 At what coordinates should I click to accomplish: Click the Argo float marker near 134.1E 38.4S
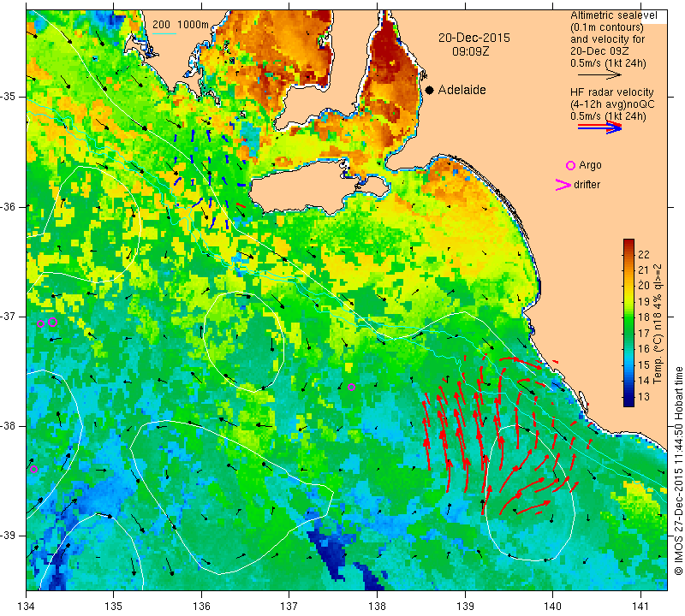coord(33,470)
